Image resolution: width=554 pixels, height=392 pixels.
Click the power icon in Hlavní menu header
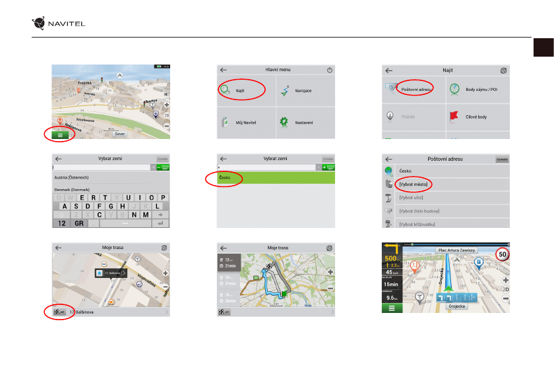(330, 70)
